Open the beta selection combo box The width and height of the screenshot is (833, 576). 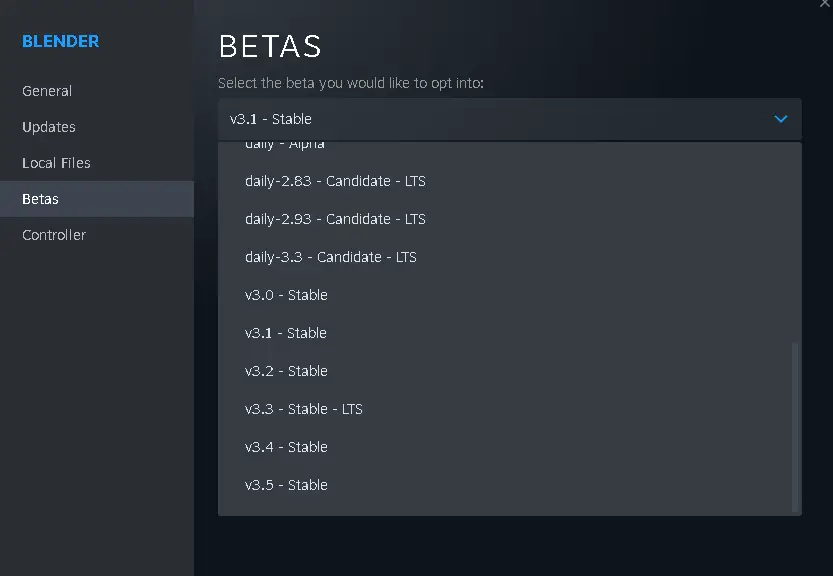point(509,119)
